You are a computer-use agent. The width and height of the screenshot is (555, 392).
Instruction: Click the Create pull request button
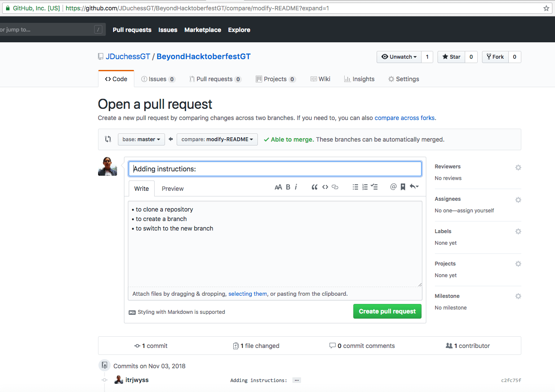[387, 311]
